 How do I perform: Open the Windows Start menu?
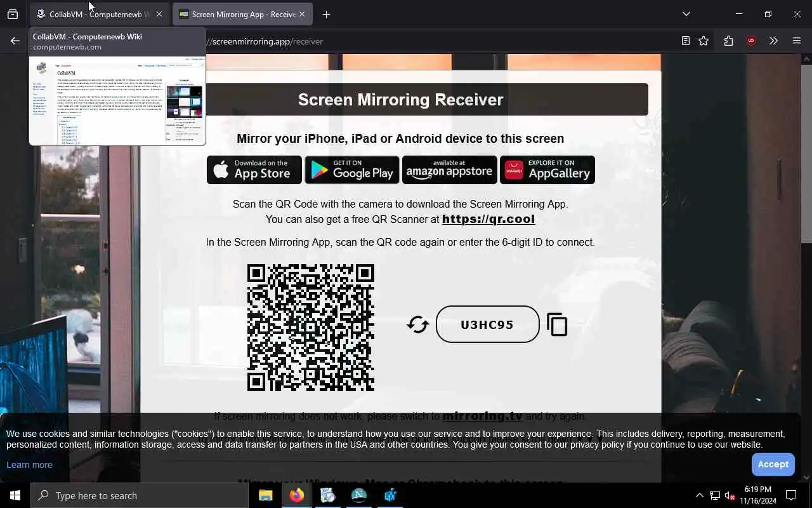tap(15, 495)
